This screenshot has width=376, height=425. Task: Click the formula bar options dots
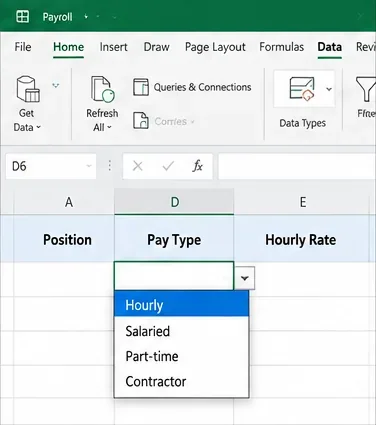[x=109, y=166]
